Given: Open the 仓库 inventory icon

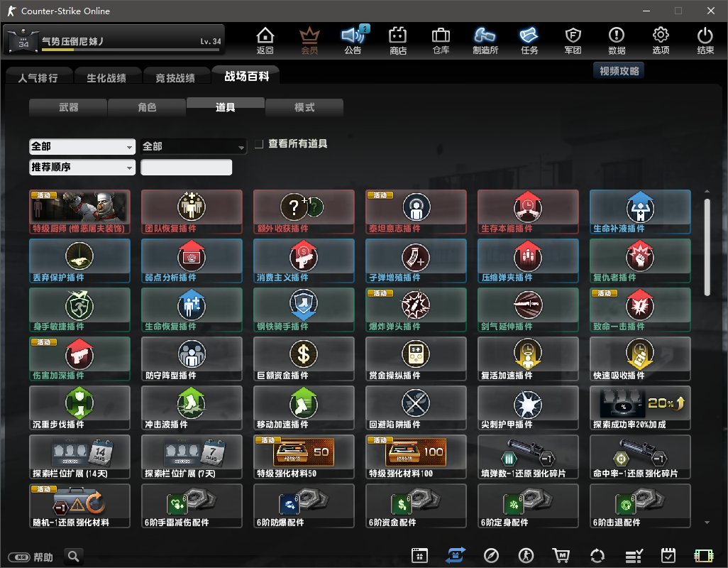Looking at the screenshot, I should coord(441,40).
